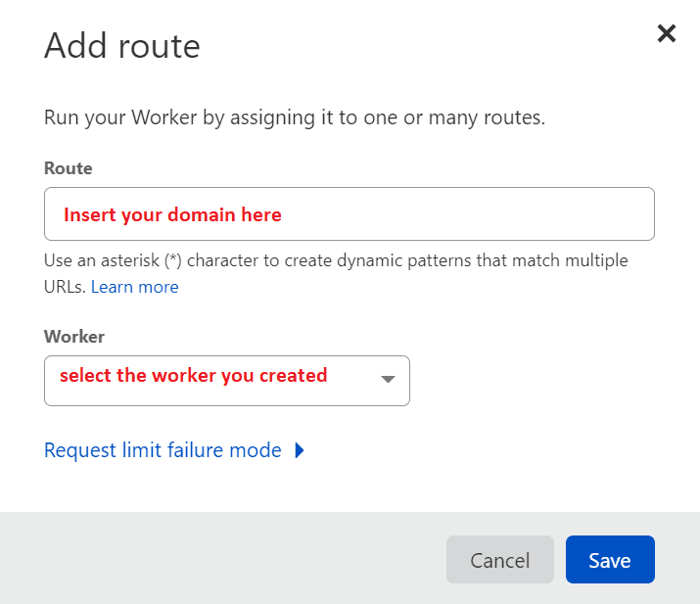This screenshot has width=700, height=604.
Task: Expand Request limit failure mode section
Action: pyautogui.click(x=163, y=450)
